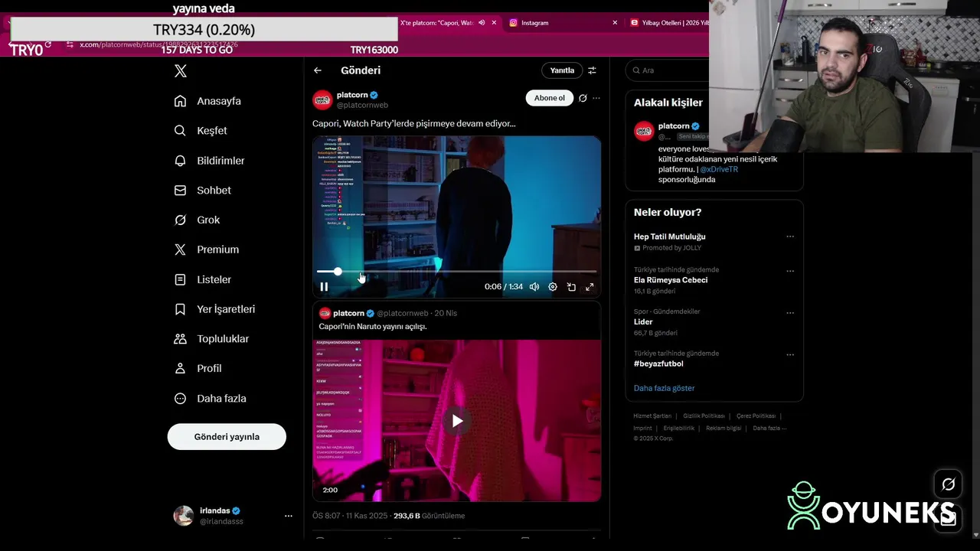Open post options three dots
The height and width of the screenshot is (551, 980).
click(596, 98)
